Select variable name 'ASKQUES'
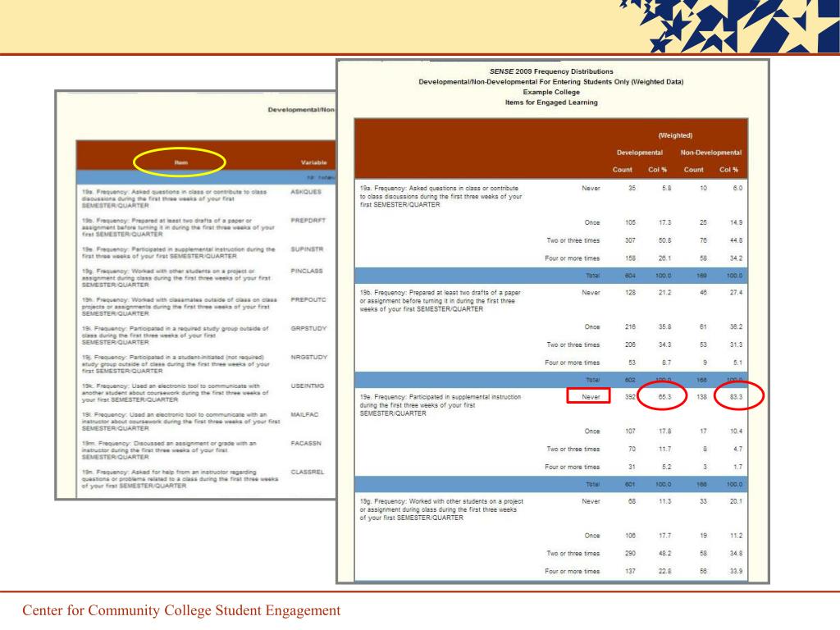Image resolution: width=840 pixels, height=630 pixels. click(x=306, y=192)
